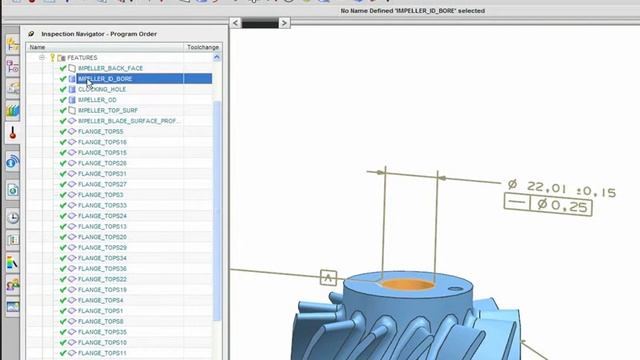Open the Assembly Navigator sidebar tab
640x360 pixels.
(12, 44)
